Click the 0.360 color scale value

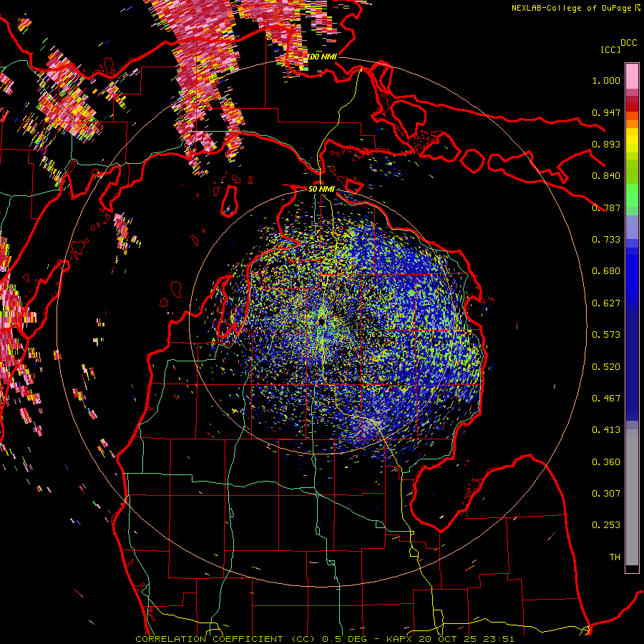click(x=606, y=462)
